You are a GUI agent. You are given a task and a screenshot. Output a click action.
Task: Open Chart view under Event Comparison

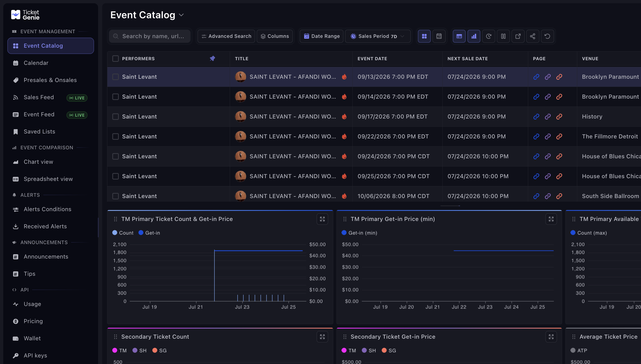pyautogui.click(x=51, y=162)
